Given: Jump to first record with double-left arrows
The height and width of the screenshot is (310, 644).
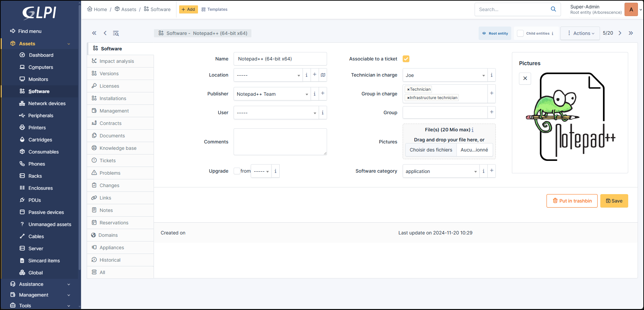Looking at the screenshot, I should point(94,33).
